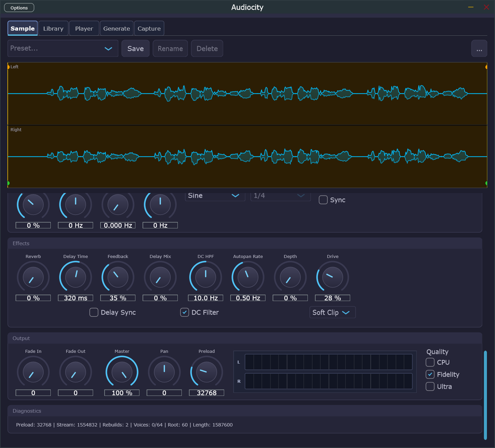
Task: Click the Autopan Rate knob
Action: point(248,277)
